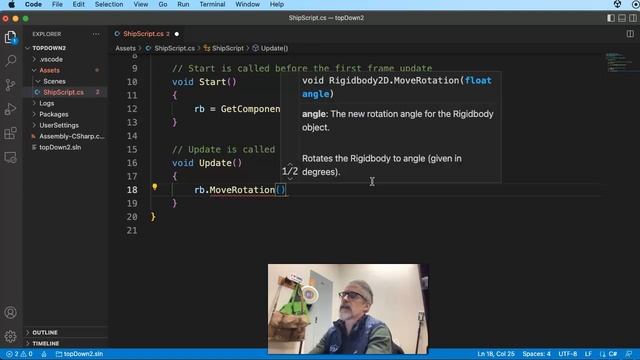Viewport: 640px width, 360px height.
Task: Open the Run and Debug view
Action: click(x=11, y=109)
